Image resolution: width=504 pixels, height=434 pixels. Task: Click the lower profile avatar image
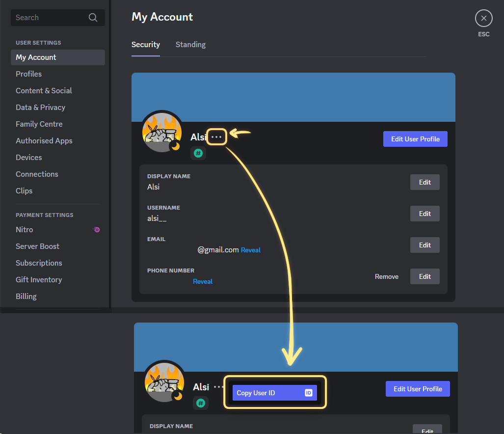click(x=164, y=382)
